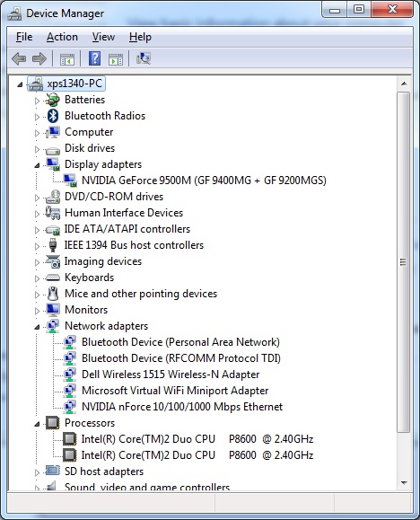Click the DVD/CD-ROM drives icon
Image resolution: width=420 pixels, height=520 pixels.
(53, 197)
